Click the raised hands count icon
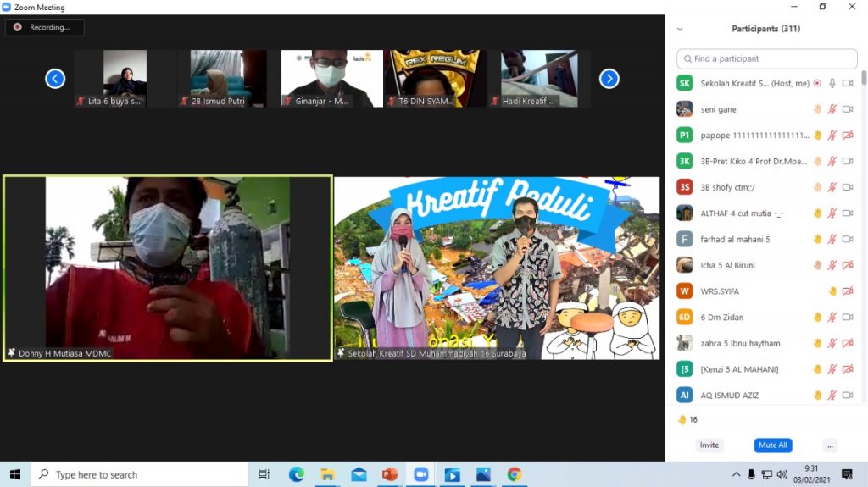 tap(682, 419)
